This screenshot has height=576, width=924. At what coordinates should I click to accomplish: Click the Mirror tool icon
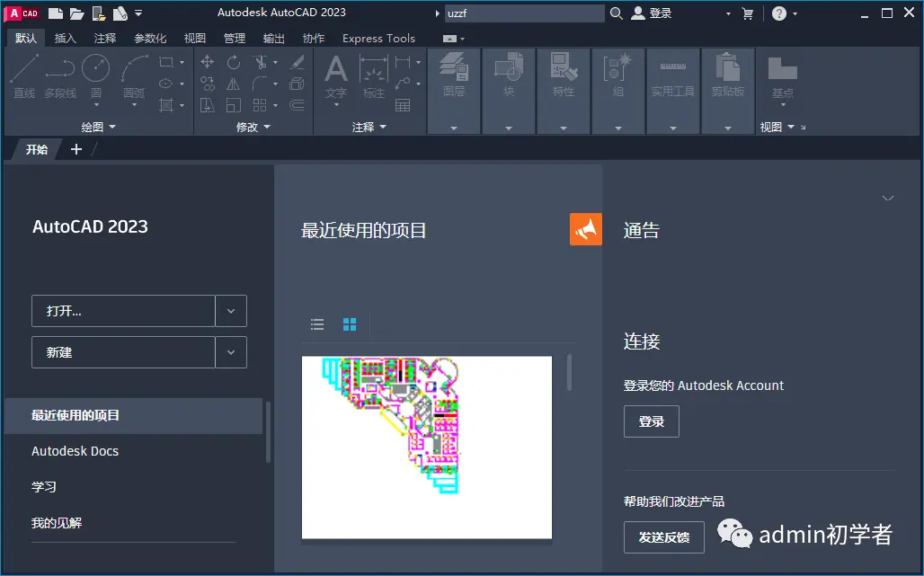pos(234,84)
